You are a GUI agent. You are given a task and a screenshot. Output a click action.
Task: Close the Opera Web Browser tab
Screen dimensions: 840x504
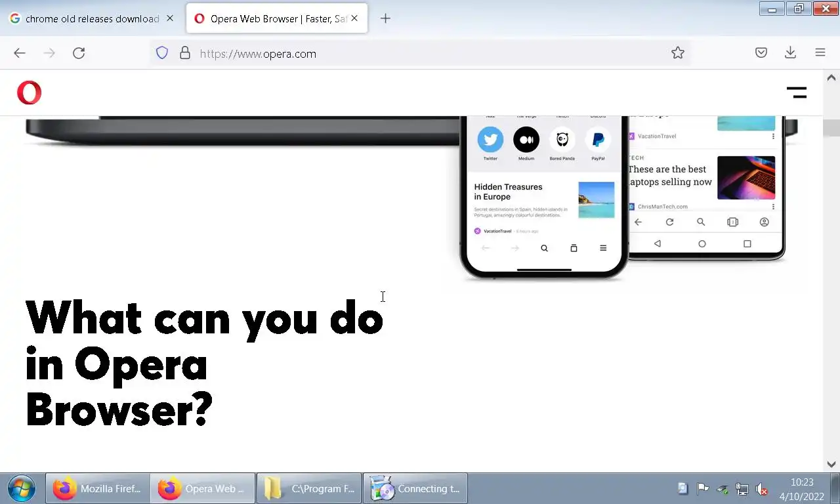[354, 18]
